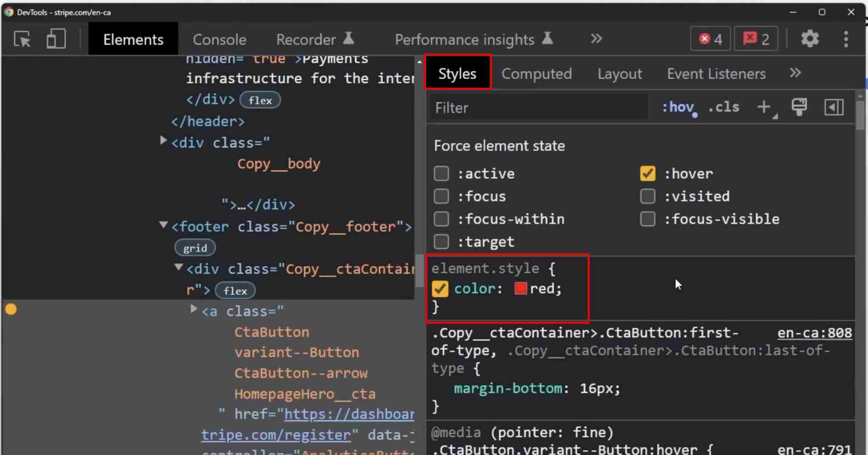Click the HomepageHero__cta class text

coord(305,394)
